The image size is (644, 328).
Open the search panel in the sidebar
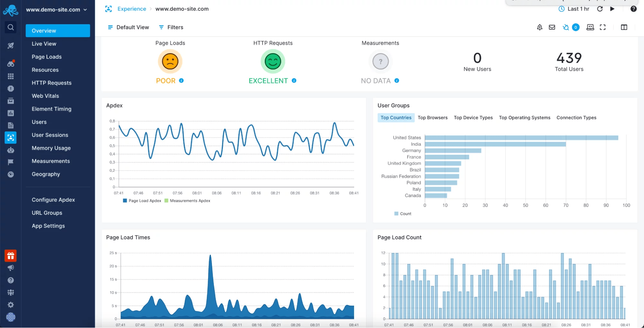10,27
